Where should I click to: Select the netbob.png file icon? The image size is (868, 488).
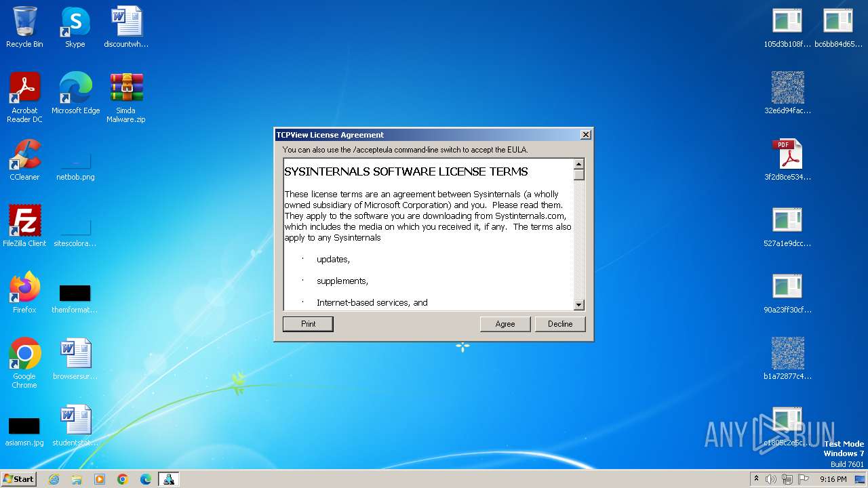[x=75, y=165]
